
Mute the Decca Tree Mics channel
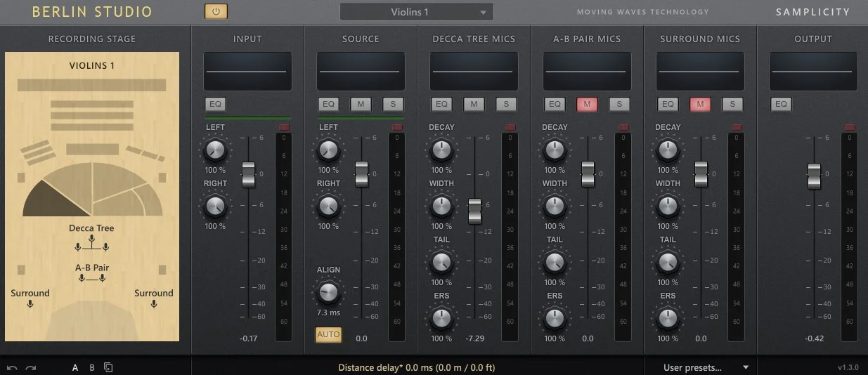(x=474, y=104)
